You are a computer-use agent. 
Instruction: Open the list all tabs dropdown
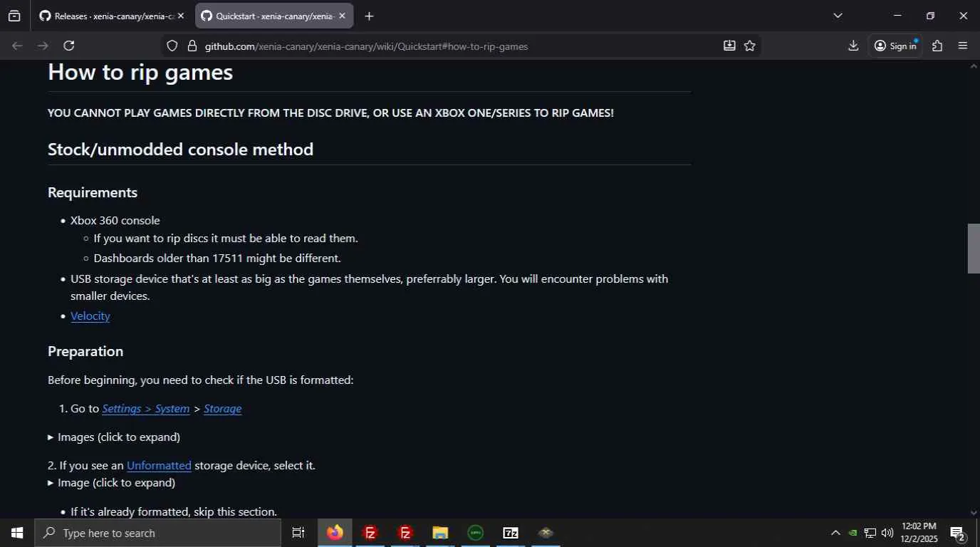pyautogui.click(x=838, y=16)
